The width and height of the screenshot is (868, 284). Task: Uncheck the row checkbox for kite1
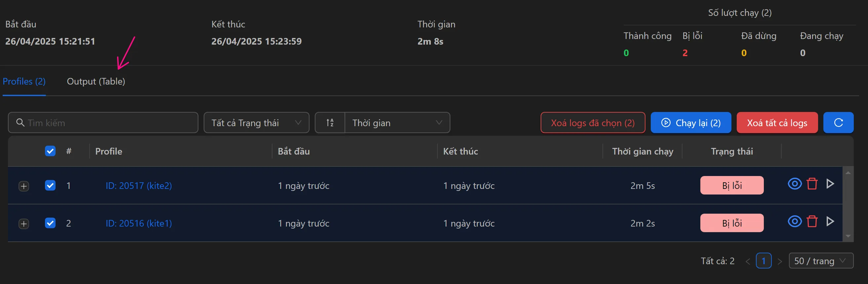click(50, 223)
